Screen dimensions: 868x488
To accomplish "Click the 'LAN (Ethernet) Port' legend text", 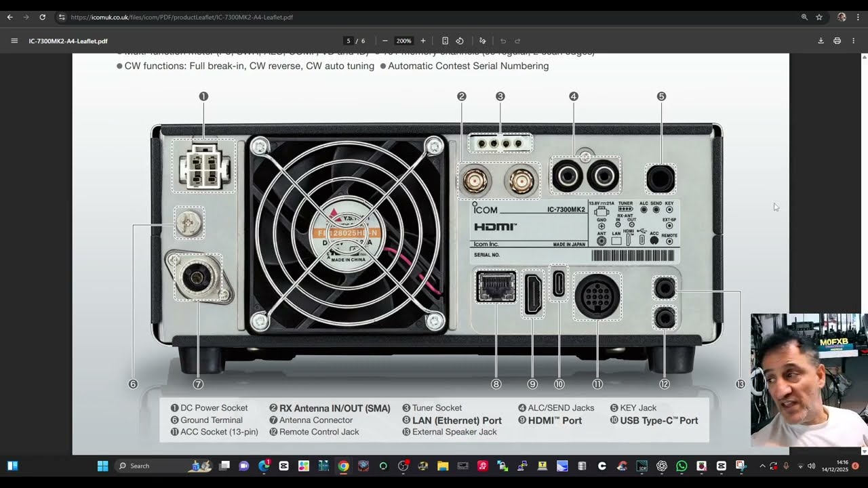I will [x=457, y=420].
